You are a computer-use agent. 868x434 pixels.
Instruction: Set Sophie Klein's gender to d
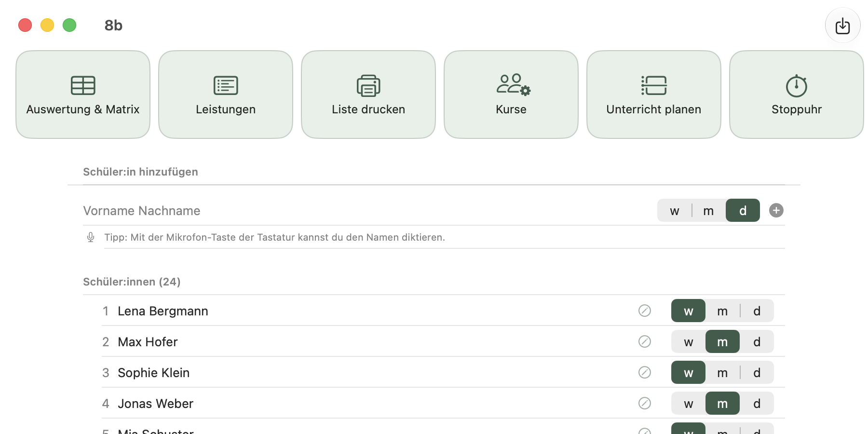(x=757, y=373)
